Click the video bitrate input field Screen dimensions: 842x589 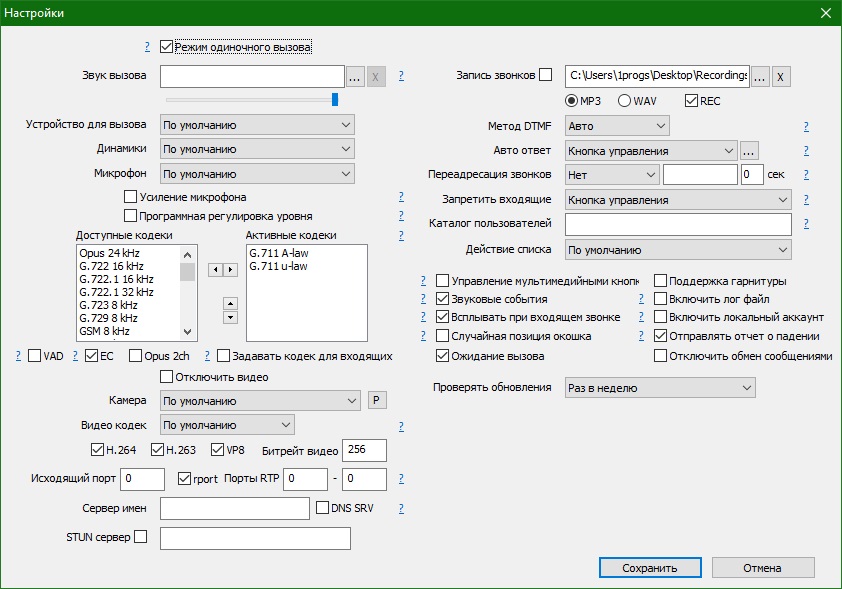[x=364, y=450]
